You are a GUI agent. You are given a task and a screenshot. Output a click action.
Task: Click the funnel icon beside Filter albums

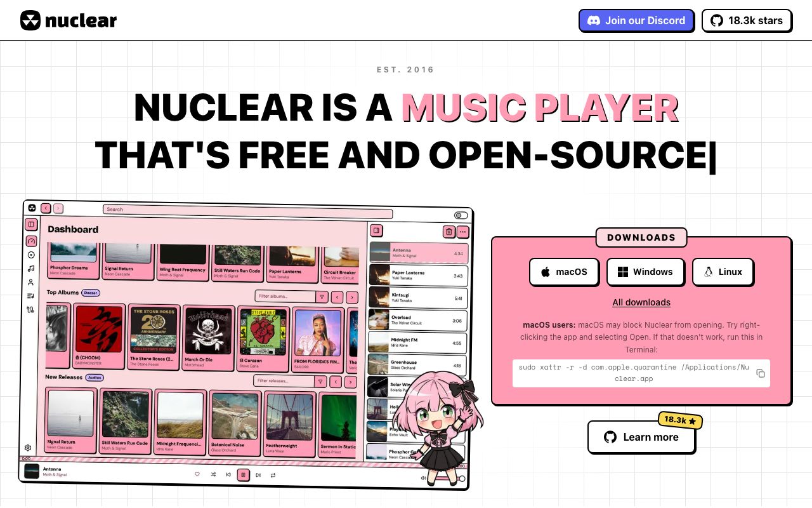(322, 297)
